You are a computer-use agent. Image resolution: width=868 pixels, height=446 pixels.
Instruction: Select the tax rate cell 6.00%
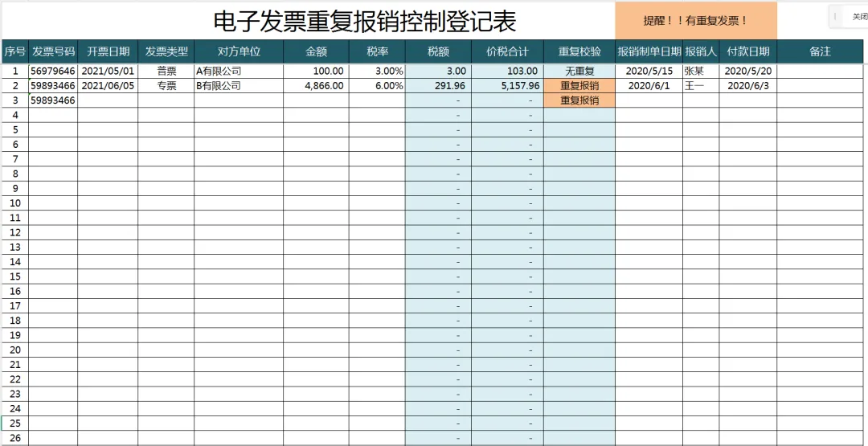coord(377,86)
